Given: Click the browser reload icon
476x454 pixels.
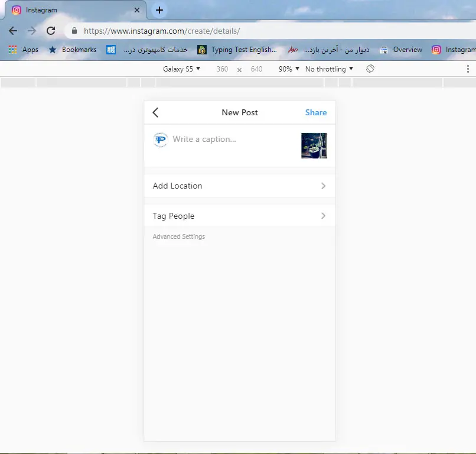Looking at the screenshot, I should [51, 31].
